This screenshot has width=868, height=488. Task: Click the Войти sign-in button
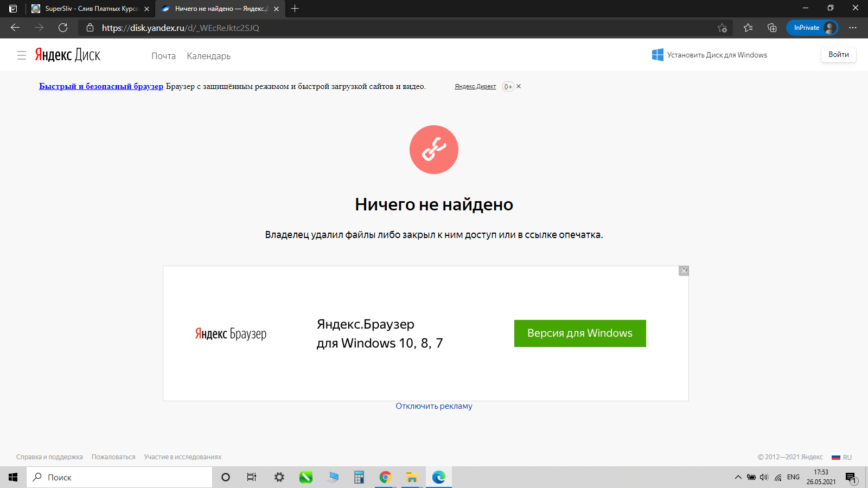tap(839, 54)
